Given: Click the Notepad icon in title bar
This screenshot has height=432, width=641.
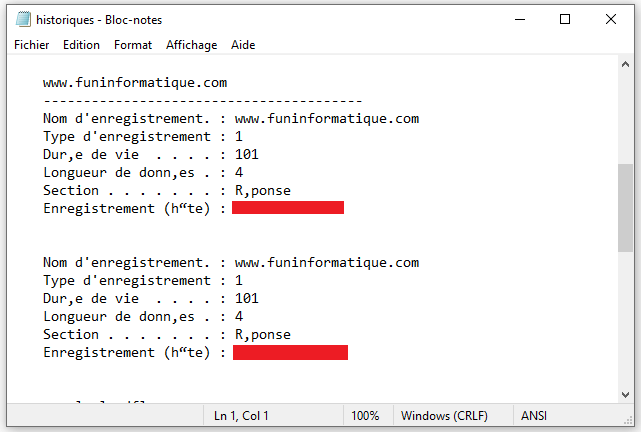Looking at the screenshot, I should point(23,19).
